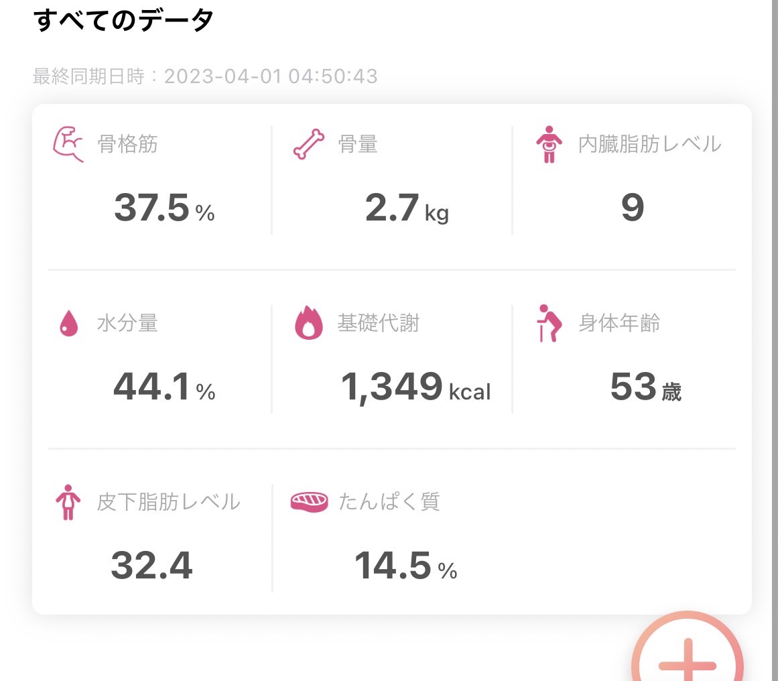784x681 pixels.
Task: Tap the bone mass bone icon
Action: tap(308, 144)
